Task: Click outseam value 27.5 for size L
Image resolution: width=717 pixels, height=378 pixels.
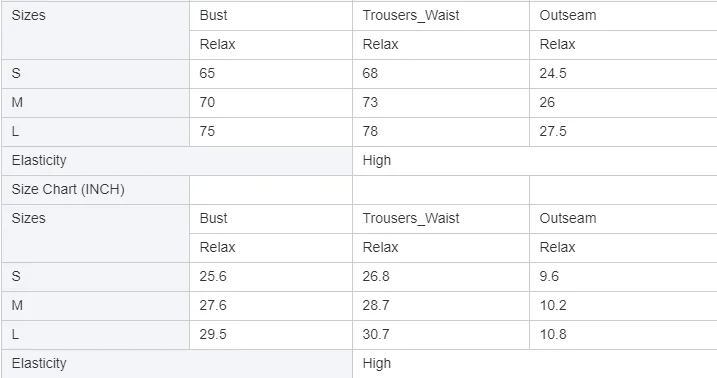Action: pyautogui.click(x=623, y=132)
